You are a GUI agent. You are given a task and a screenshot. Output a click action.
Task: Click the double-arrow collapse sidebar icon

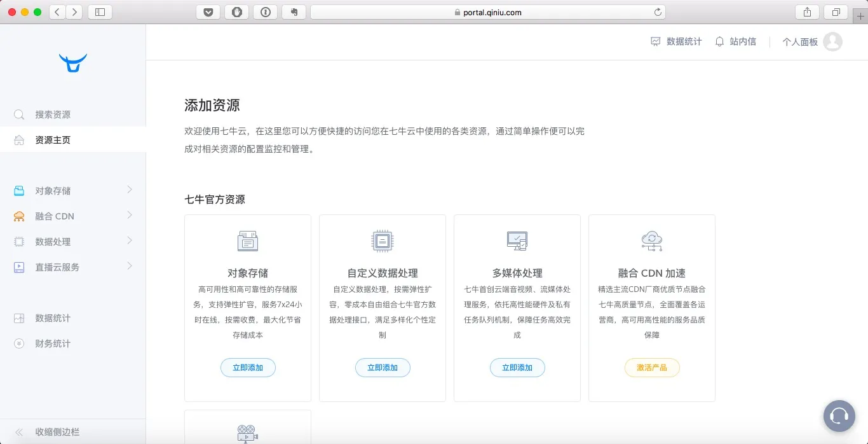pos(19,432)
